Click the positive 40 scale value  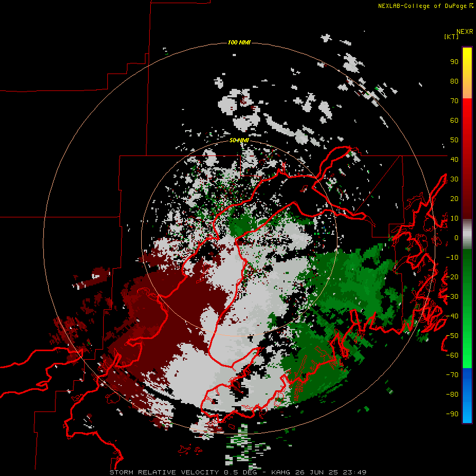click(x=454, y=159)
